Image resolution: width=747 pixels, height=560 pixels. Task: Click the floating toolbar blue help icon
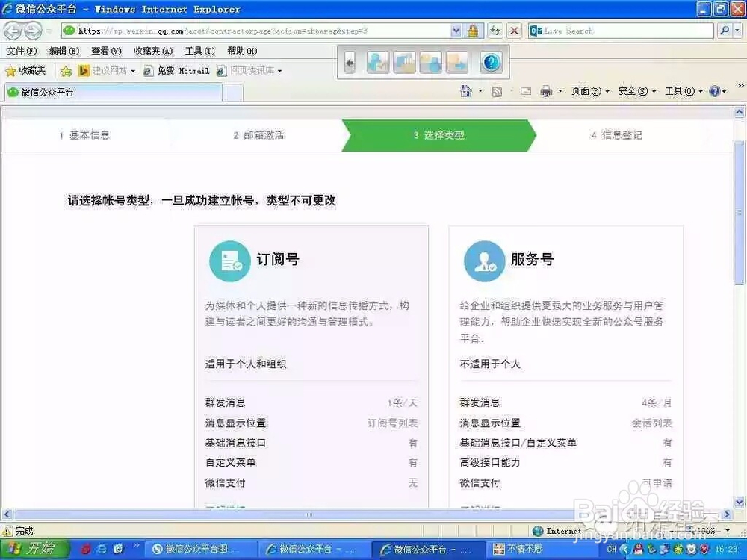pos(492,63)
